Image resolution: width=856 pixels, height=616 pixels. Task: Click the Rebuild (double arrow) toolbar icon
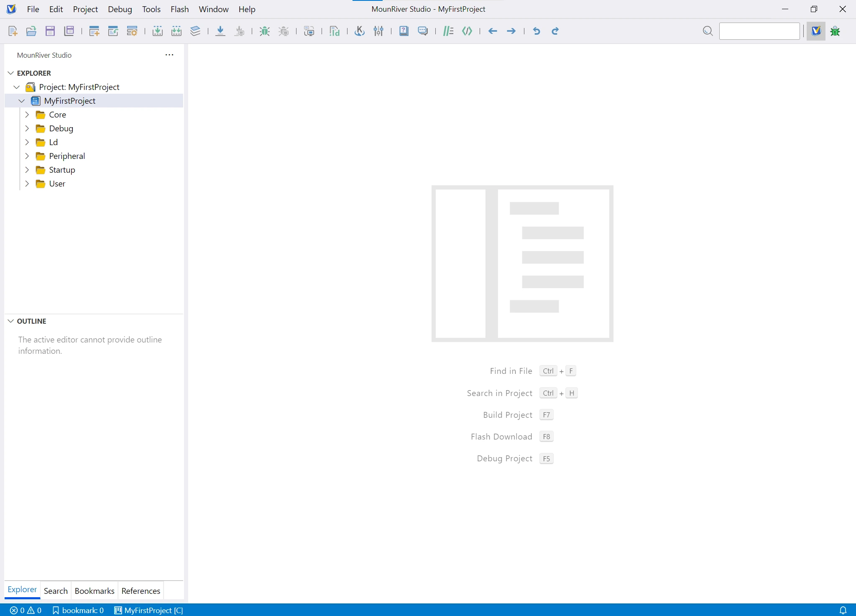click(x=176, y=31)
